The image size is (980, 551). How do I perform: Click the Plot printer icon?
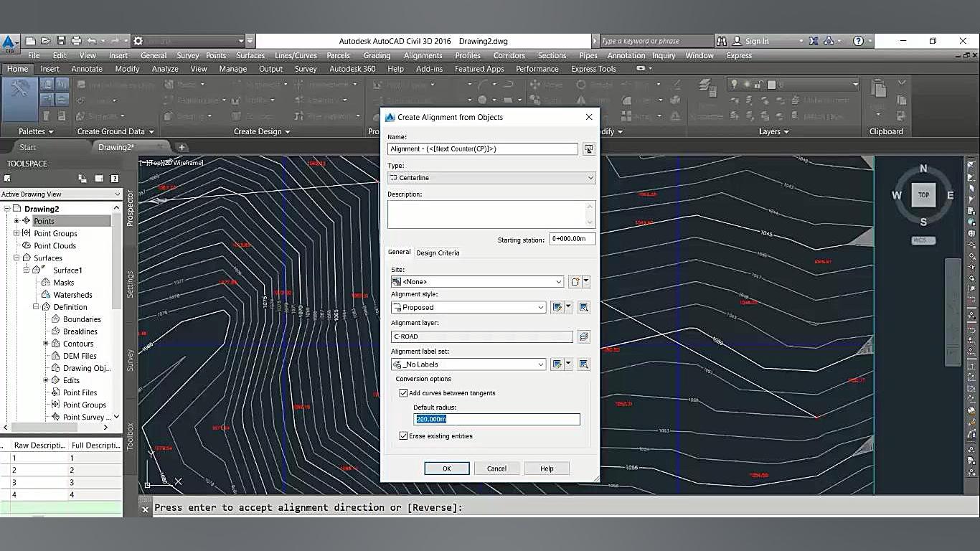pos(76,41)
